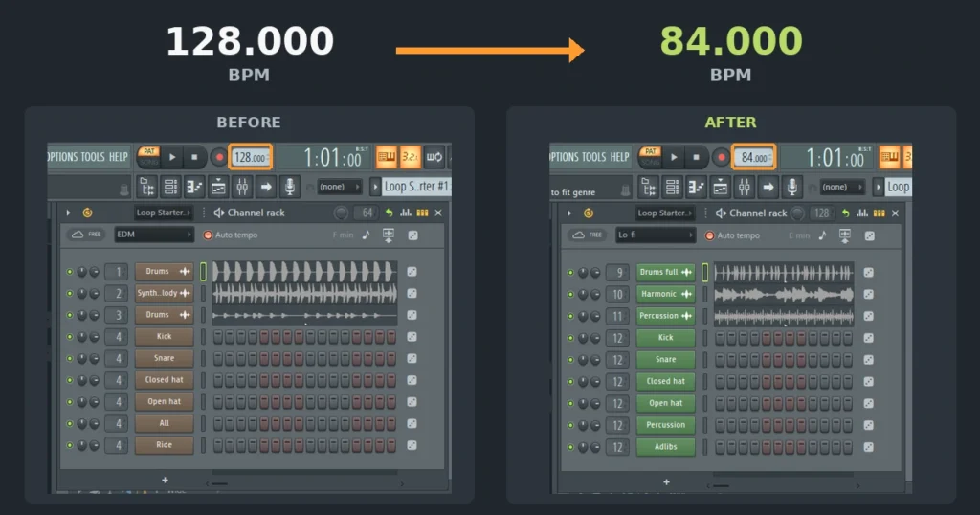Click the 128 steps counter in AFTER
The width and height of the screenshot is (980, 515).
click(x=820, y=213)
